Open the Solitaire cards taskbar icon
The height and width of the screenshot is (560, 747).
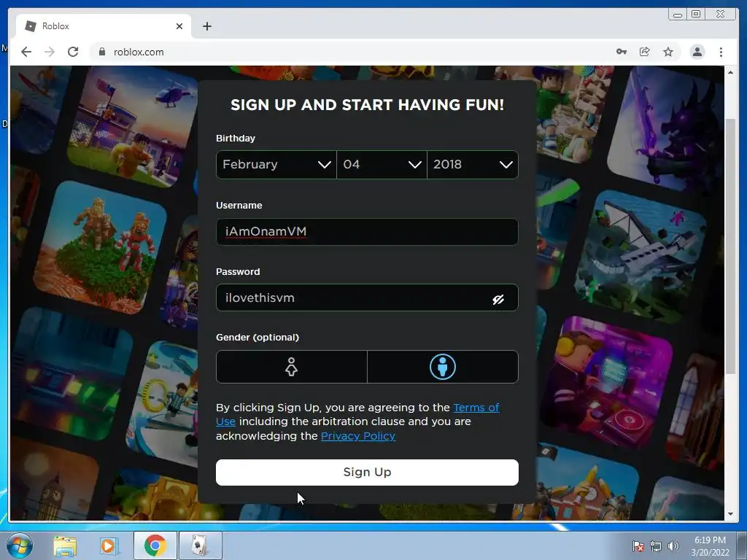click(200, 545)
